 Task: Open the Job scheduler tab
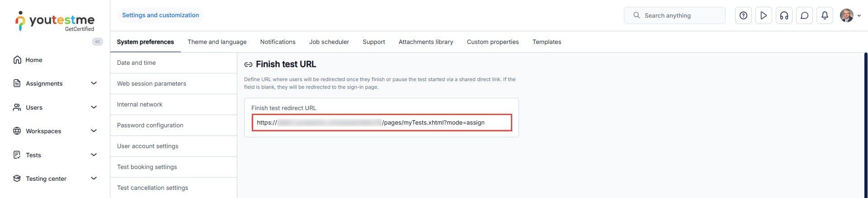[x=329, y=42]
